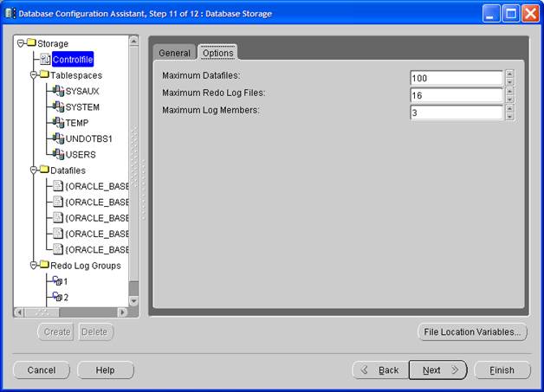Minimize the Database Configuration Assistant window
Viewport: 544px width, 392px height.
click(x=491, y=14)
